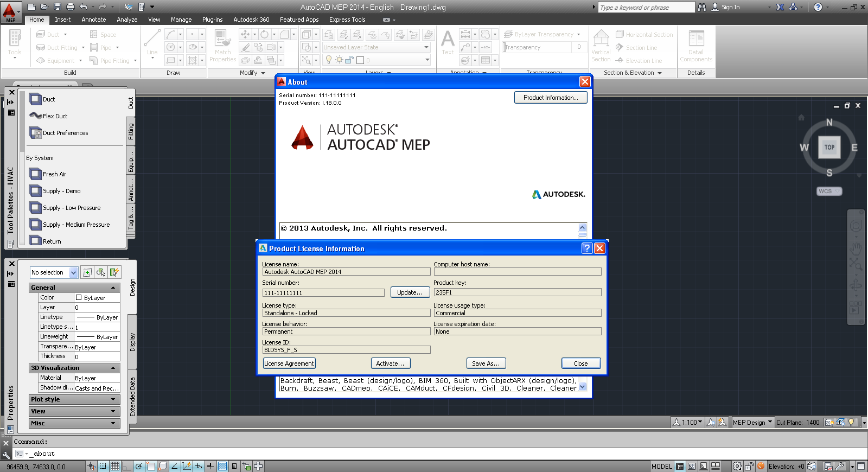
Task: Collapse the 3D Visualization section
Action: click(x=113, y=368)
